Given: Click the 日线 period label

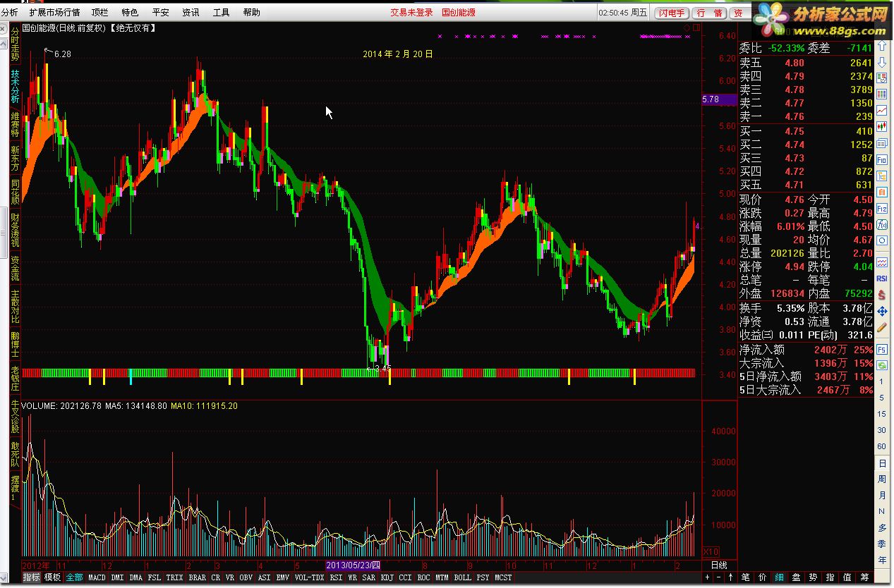Looking at the screenshot, I should [x=718, y=565].
